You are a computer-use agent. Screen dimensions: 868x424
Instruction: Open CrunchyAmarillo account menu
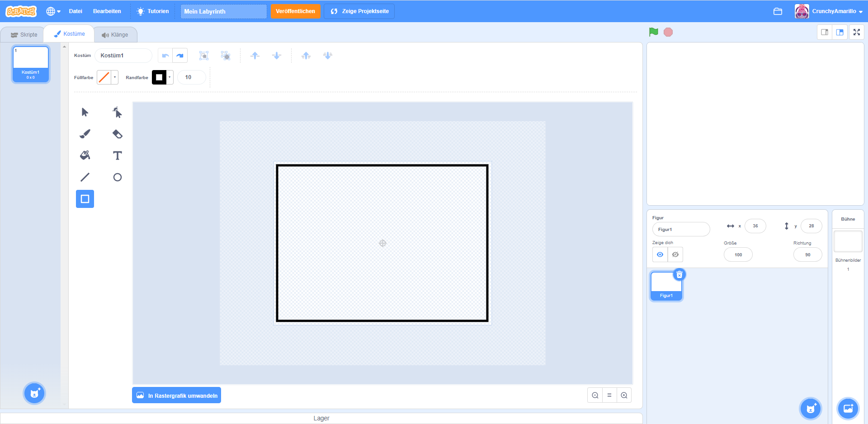(829, 11)
